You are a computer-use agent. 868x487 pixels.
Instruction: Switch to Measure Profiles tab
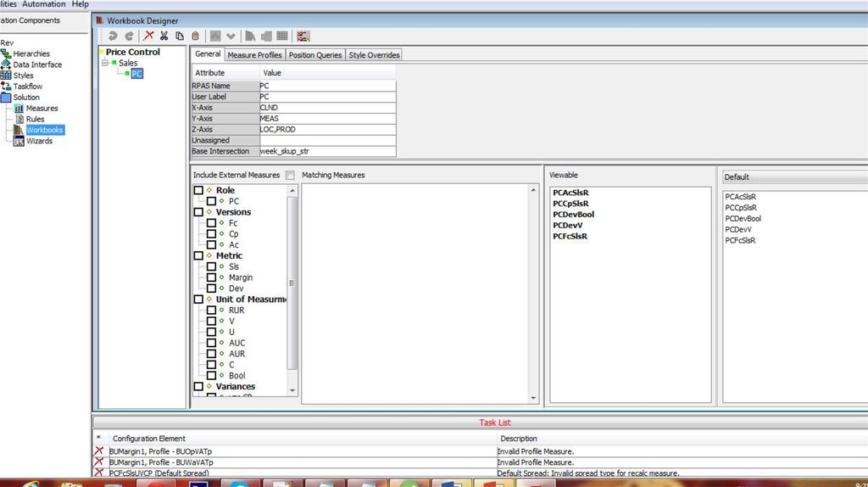(x=254, y=55)
